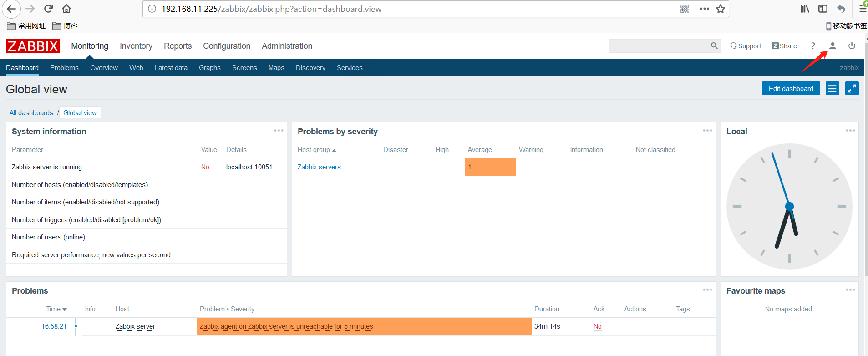
Task: Open 移动版书签 mobile bookmarks
Action: (847, 26)
